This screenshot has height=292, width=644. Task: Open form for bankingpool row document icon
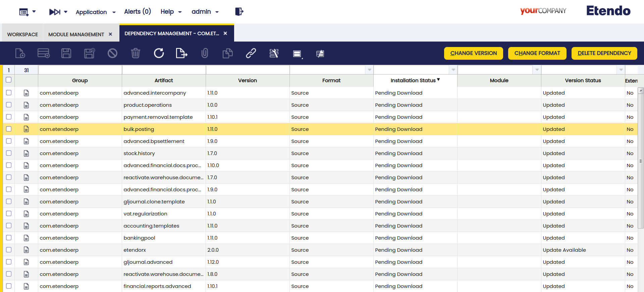[x=26, y=238]
